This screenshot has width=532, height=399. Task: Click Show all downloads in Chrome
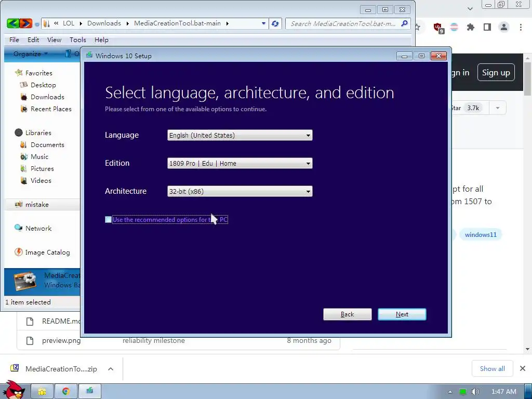pos(493,368)
